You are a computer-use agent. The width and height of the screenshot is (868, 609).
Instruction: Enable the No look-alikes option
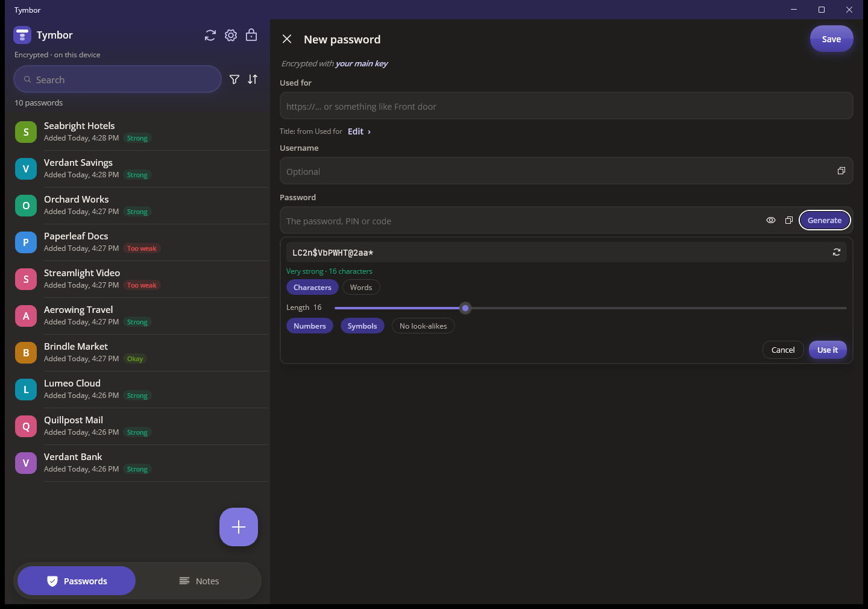(423, 326)
